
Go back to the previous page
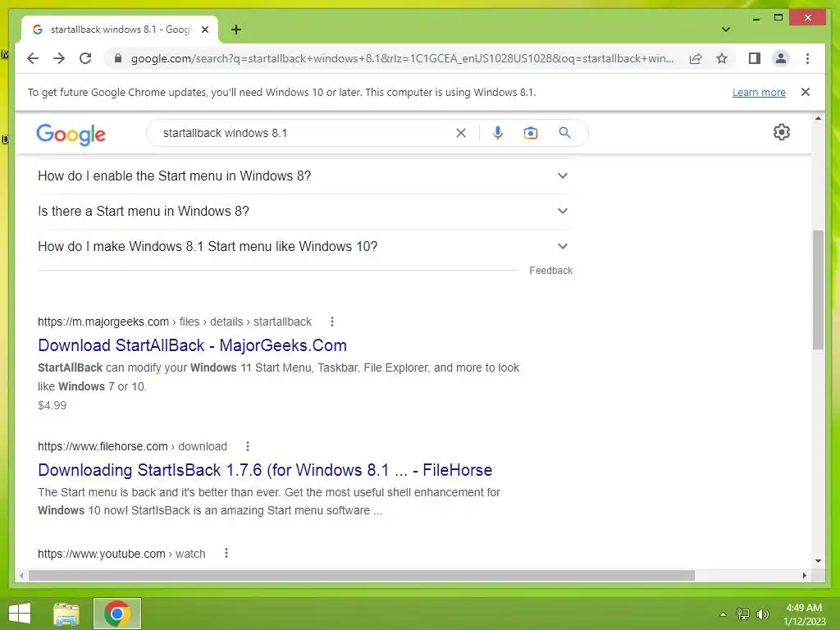pyautogui.click(x=33, y=58)
